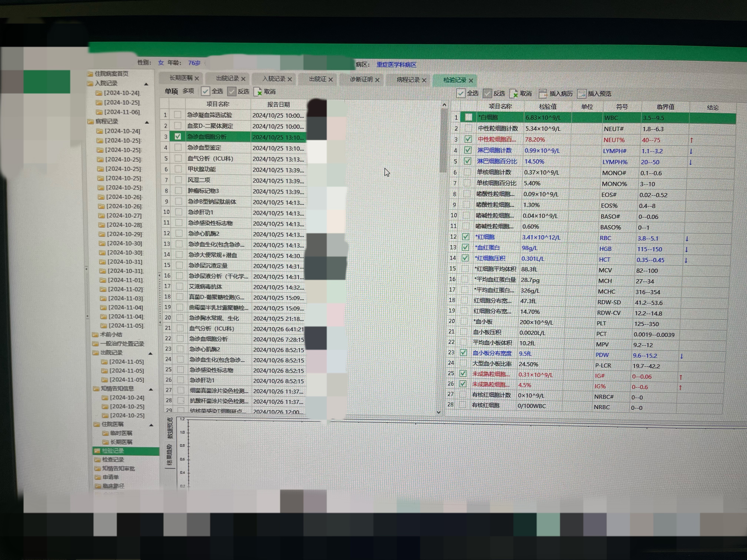Select the 肿瘤标记物3 test row
Screen dimensions: 747x560
click(x=234, y=191)
